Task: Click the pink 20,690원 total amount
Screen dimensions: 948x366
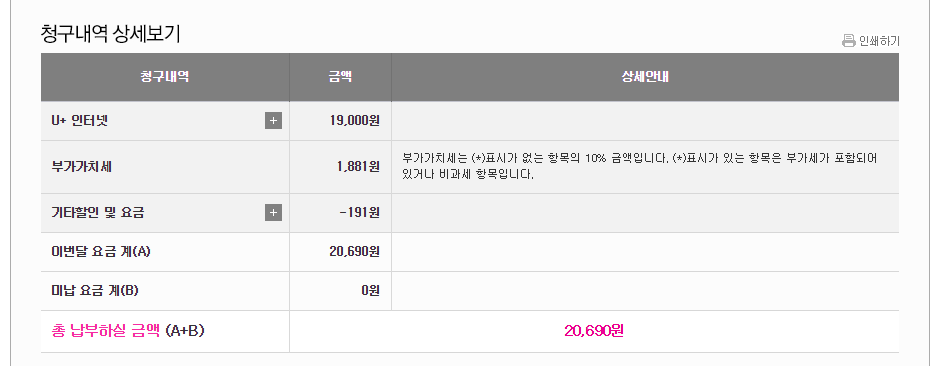Action: pyautogui.click(x=594, y=332)
